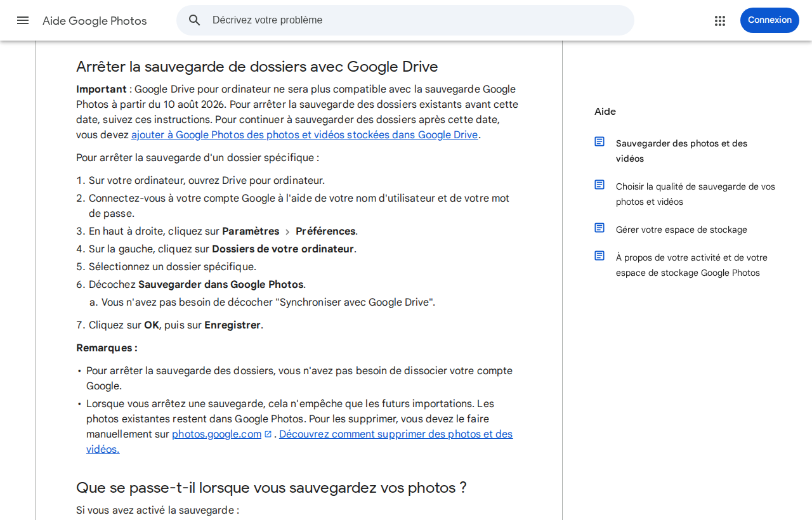Open link ajouter à Google Photos des photos
812x520 pixels.
pyautogui.click(x=304, y=134)
